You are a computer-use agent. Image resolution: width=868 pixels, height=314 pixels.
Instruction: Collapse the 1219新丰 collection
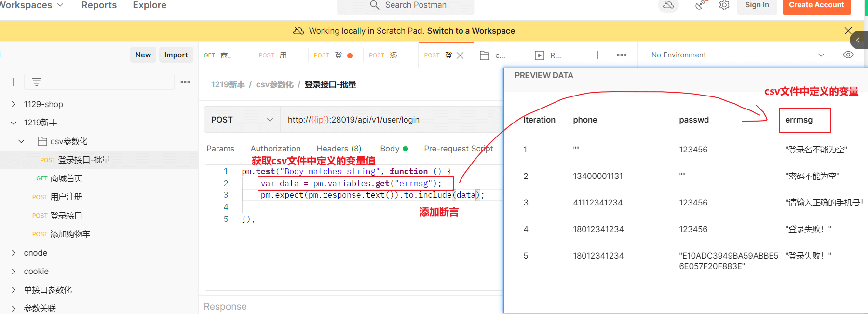(14, 123)
